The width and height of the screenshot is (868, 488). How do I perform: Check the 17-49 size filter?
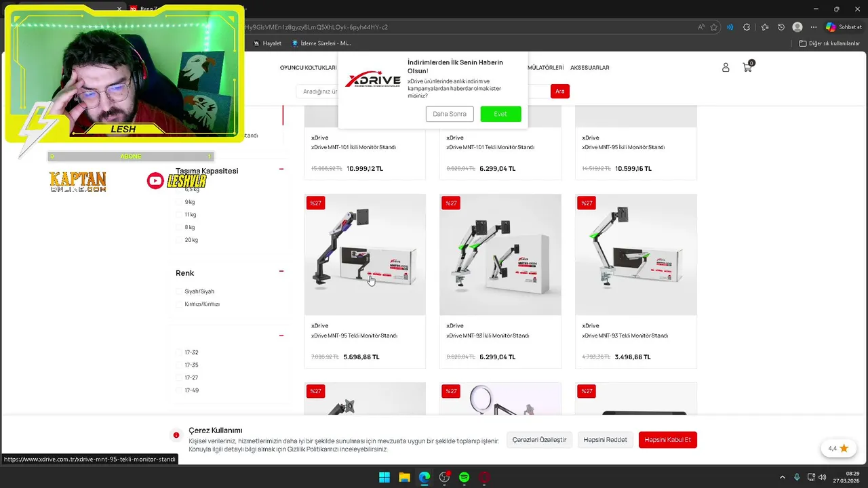click(180, 390)
